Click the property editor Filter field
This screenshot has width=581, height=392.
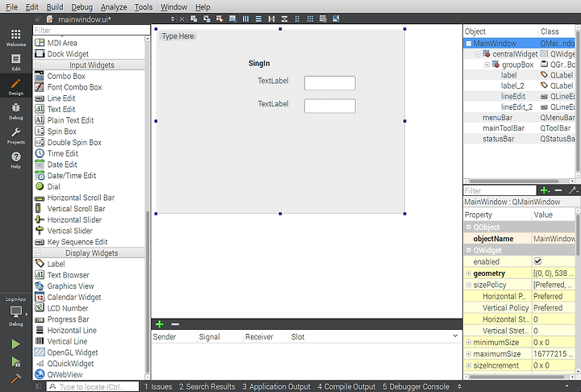[x=499, y=190]
